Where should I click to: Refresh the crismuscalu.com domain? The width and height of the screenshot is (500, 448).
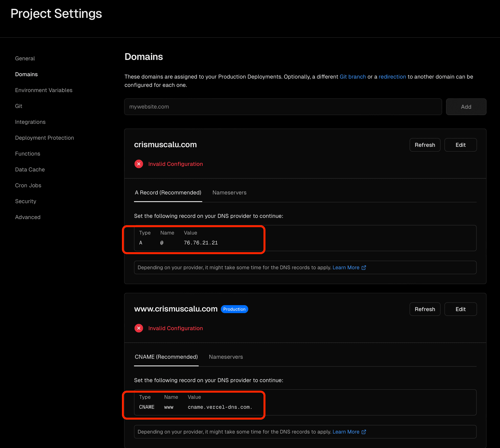pyautogui.click(x=425, y=145)
